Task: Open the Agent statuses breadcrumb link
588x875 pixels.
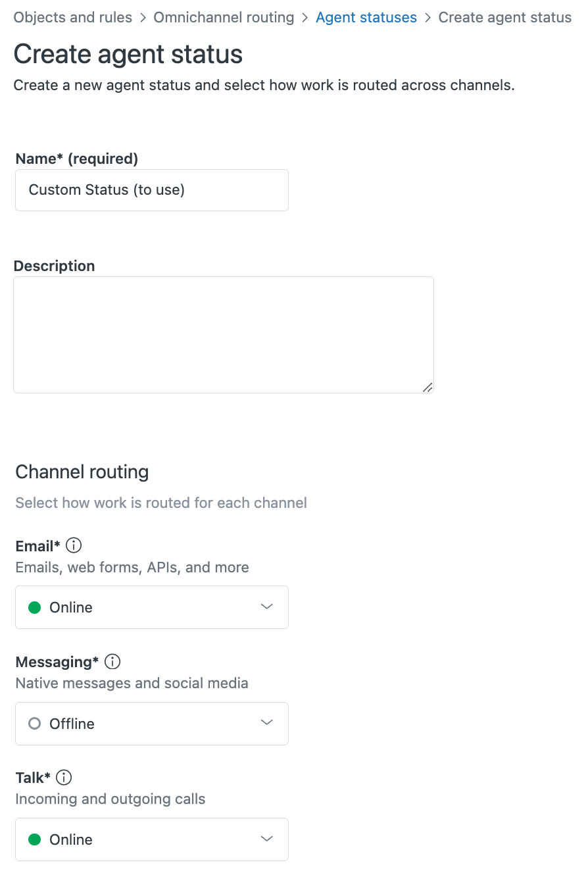Action: [366, 18]
